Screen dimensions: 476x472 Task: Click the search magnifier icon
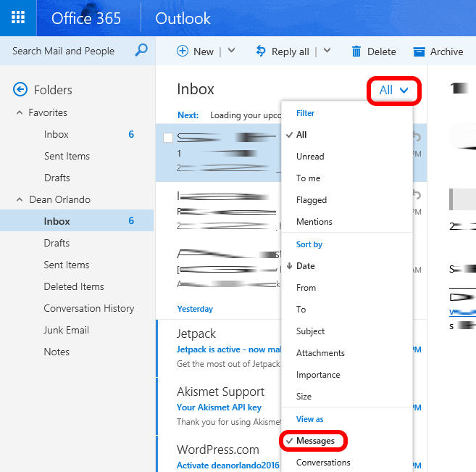point(141,51)
